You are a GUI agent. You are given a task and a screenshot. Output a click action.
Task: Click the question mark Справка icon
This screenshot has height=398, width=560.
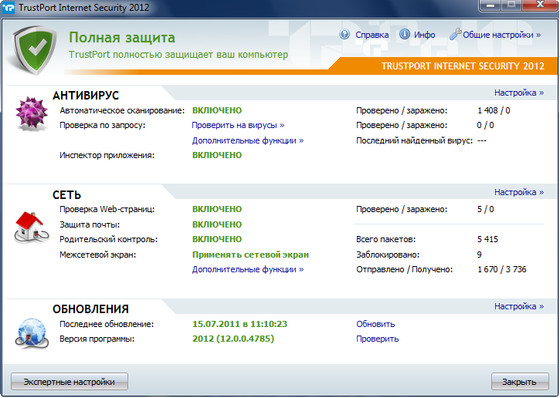pos(345,35)
